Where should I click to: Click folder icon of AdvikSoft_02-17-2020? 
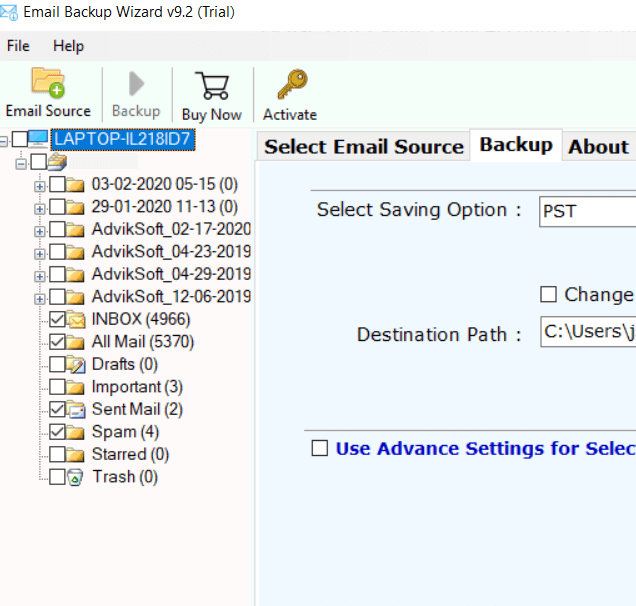coord(75,230)
